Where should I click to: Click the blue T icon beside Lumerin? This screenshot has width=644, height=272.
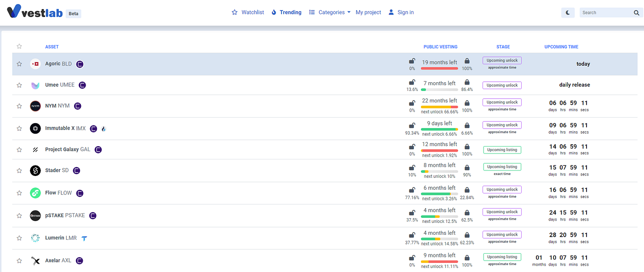pyautogui.click(x=84, y=238)
